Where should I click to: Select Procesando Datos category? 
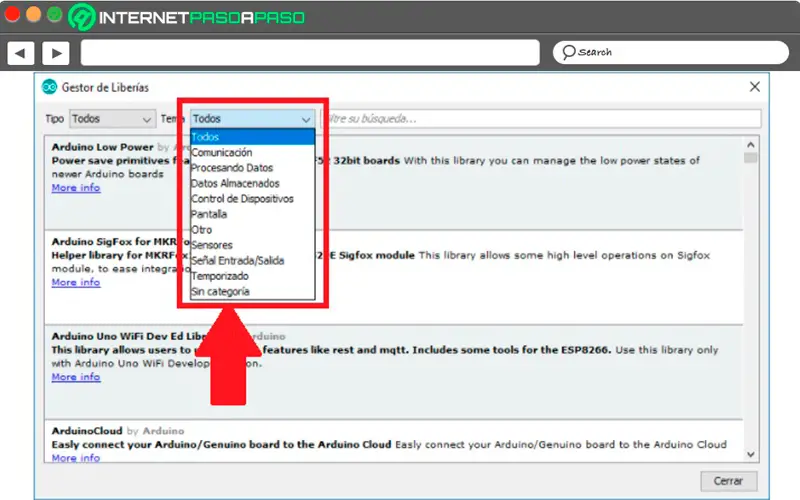pos(253,167)
